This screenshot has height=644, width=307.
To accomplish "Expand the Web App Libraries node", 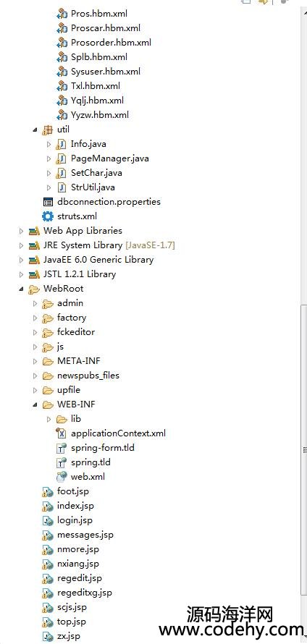I will pyautogui.click(x=22, y=231).
